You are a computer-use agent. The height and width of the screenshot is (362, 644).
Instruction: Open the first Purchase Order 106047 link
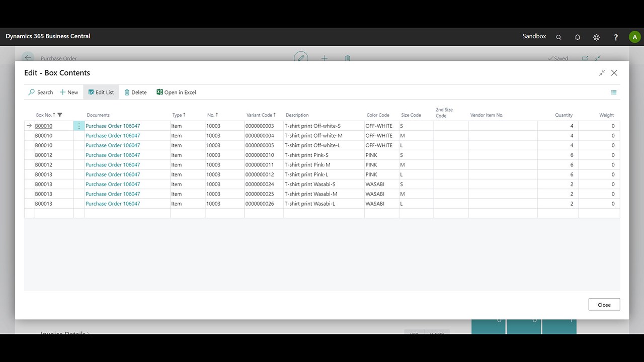click(x=113, y=126)
